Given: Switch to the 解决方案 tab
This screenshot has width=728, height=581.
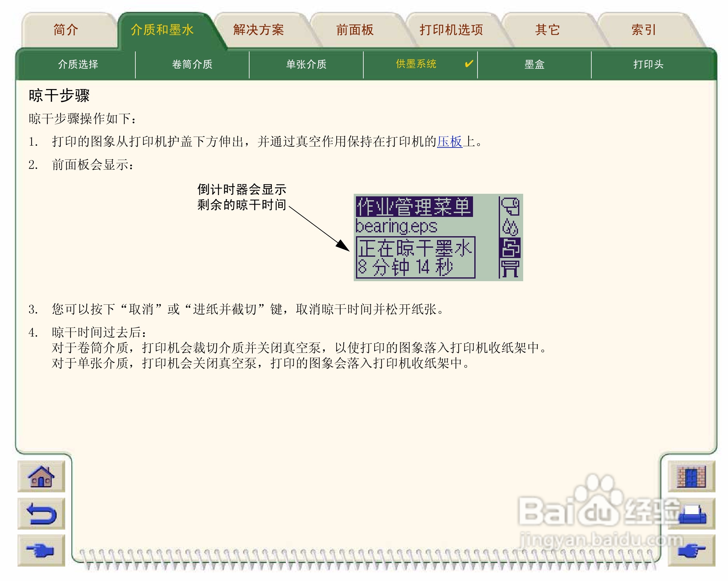Looking at the screenshot, I should coord(258,30).
